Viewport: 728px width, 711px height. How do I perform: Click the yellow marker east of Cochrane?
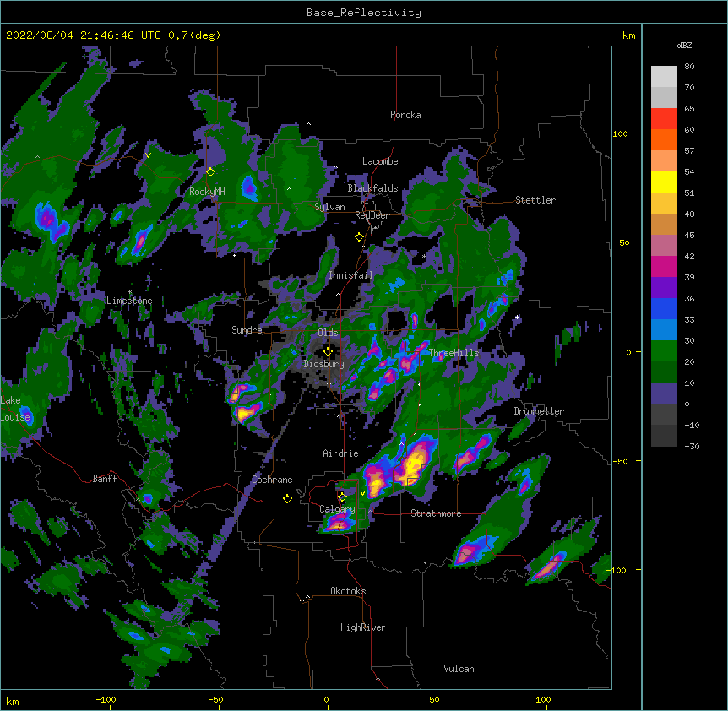coord(287,498)
